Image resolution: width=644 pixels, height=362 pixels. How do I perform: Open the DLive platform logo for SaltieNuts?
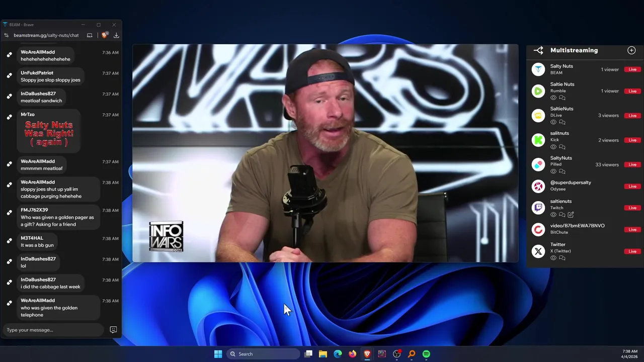click(538, 116)
